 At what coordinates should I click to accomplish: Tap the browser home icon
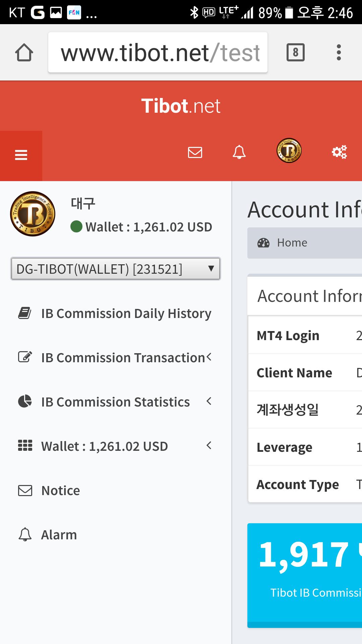(x=24, y=53)
